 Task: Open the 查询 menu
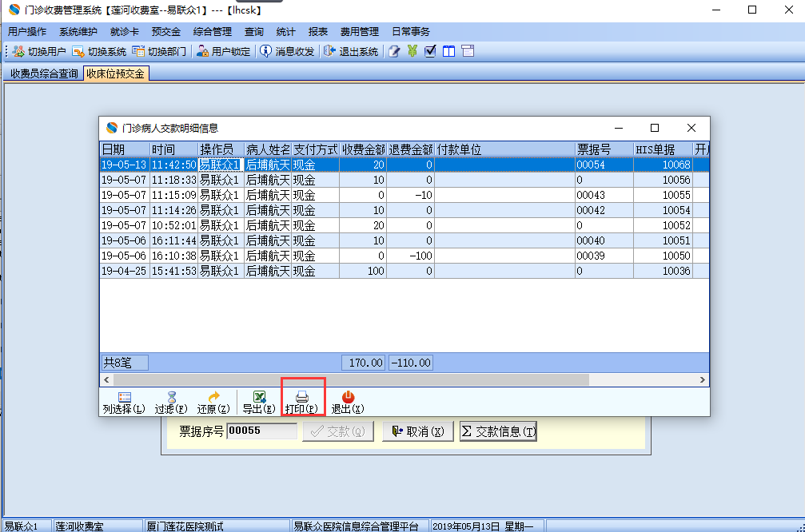click(x=254, y=32)
